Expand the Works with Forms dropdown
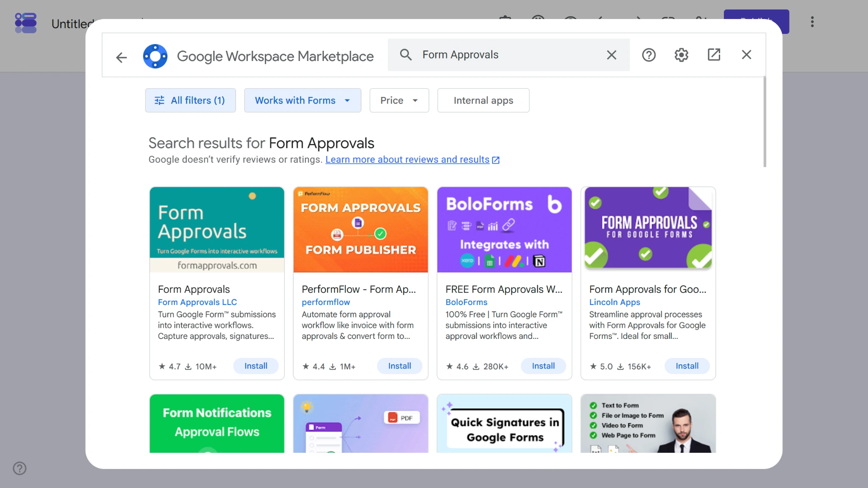Viewport: 868px width, 488px height. coord(303,100)
